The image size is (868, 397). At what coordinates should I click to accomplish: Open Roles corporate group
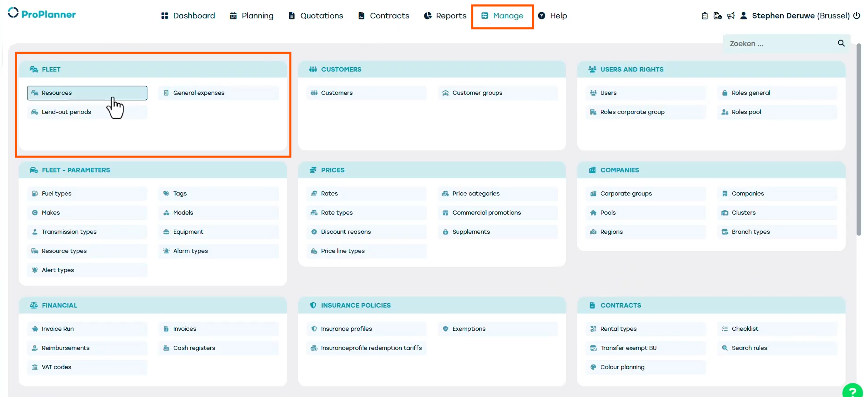click(632, 112)
